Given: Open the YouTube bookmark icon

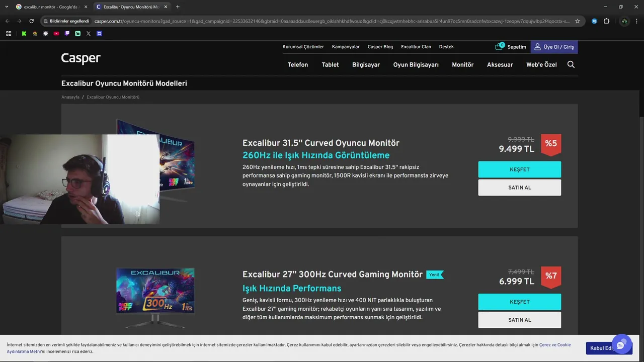Looking at the screenshot, I should point(56,34).
